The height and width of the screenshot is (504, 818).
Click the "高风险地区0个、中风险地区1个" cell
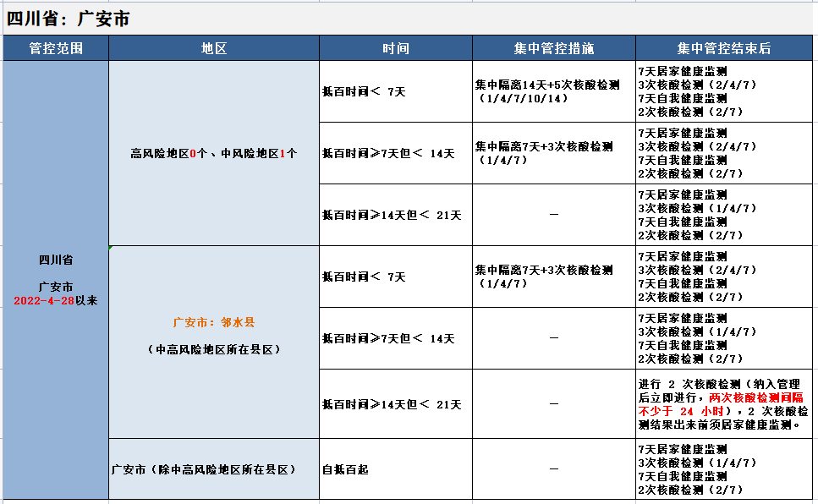[214, 153]
